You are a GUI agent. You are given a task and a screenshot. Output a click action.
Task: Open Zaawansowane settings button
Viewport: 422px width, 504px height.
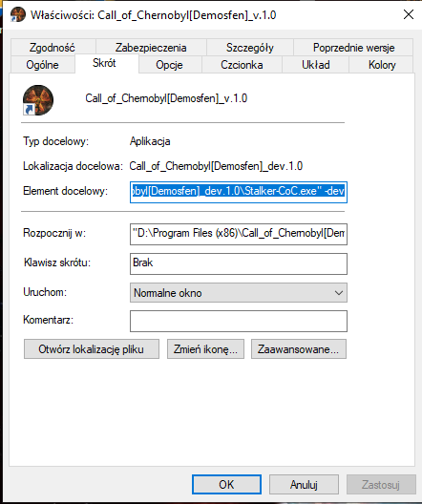(x=299, y=349)
